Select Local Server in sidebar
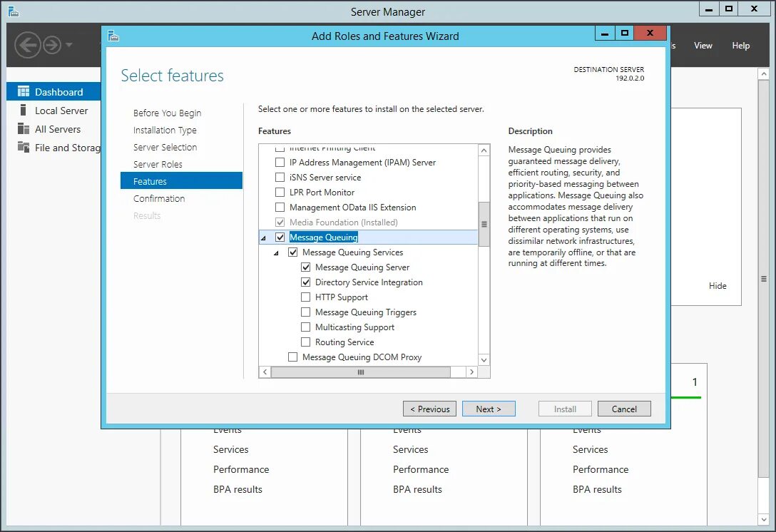Screen dimensions: 776x532 click(53, 111)
